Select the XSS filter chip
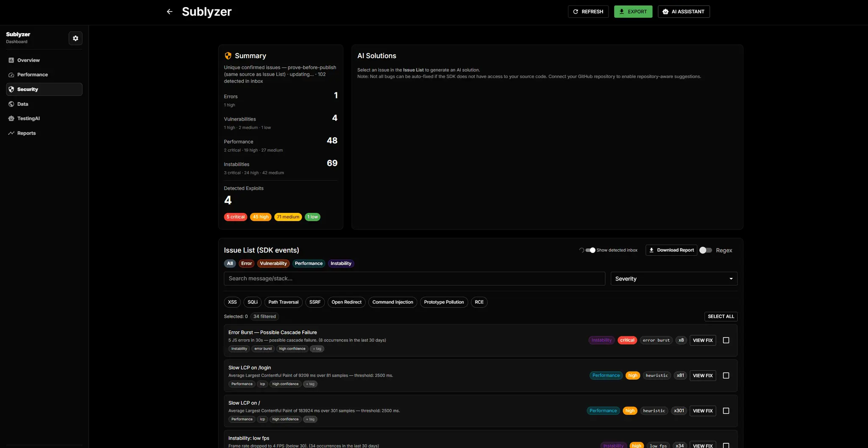The height and width of the screenshot is (448, 868). [x=232, y=302]
